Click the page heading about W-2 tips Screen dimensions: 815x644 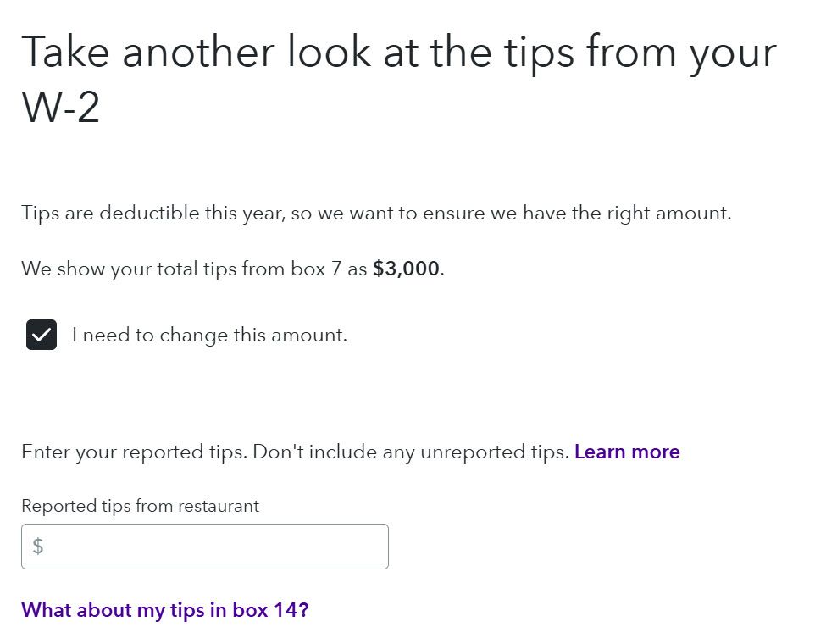398,76
